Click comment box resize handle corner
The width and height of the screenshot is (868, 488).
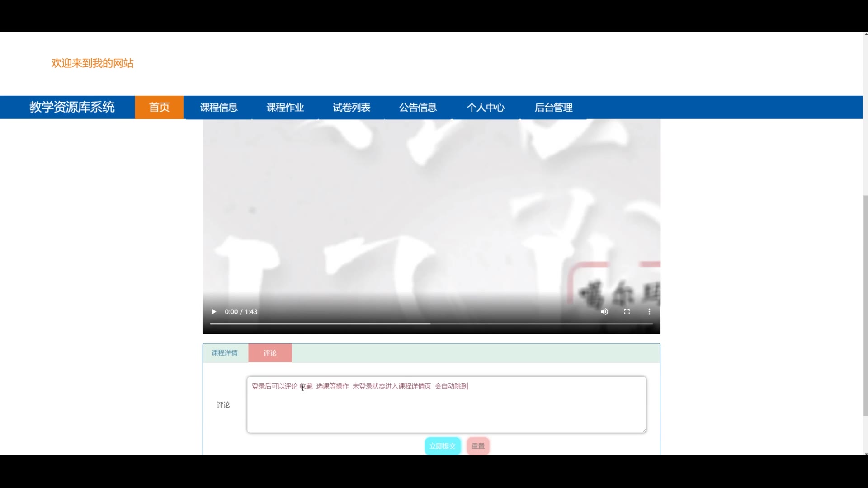click(644, 431)
